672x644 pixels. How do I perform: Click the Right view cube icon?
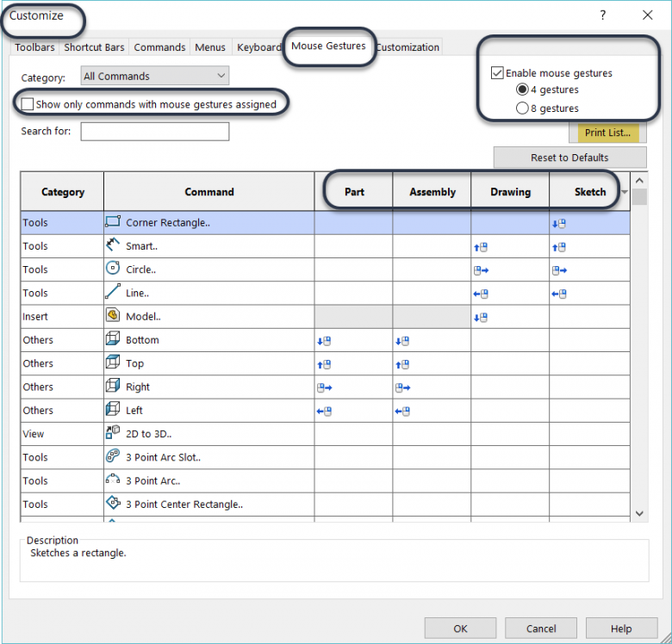(x=113, y=386)
